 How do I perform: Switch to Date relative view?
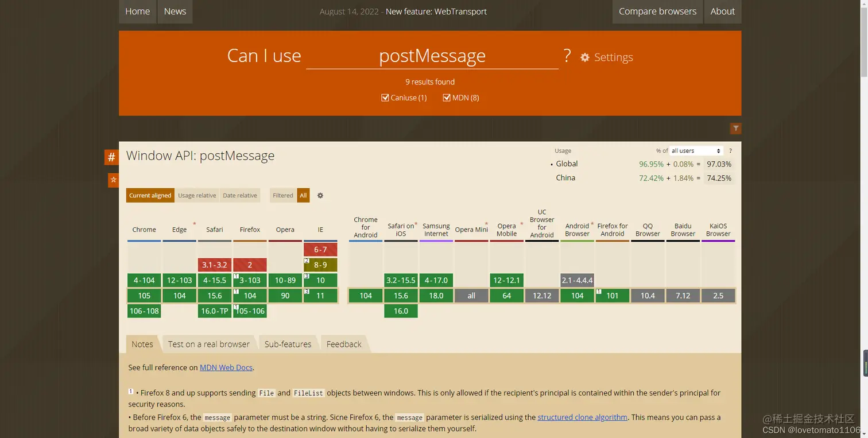[240, 196]
